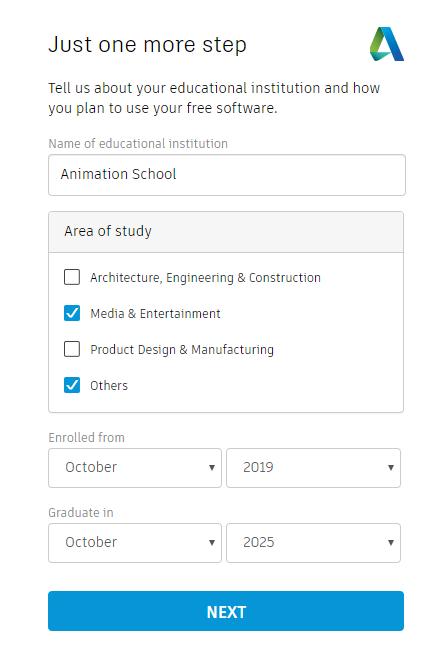444x662 pixels.
Task: Click the Architecture, Engineering & Construction label
Action: click(x=206, y=278)
